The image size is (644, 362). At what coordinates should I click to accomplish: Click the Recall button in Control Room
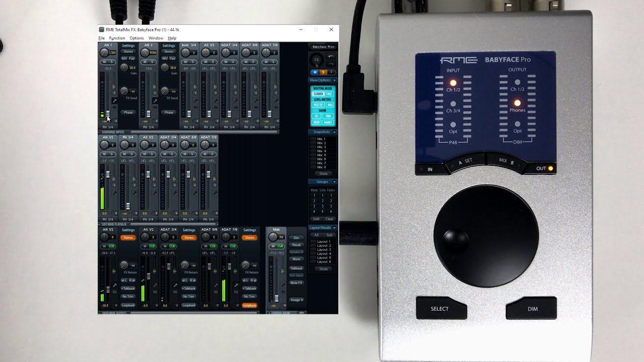click(x=296, y=245)
